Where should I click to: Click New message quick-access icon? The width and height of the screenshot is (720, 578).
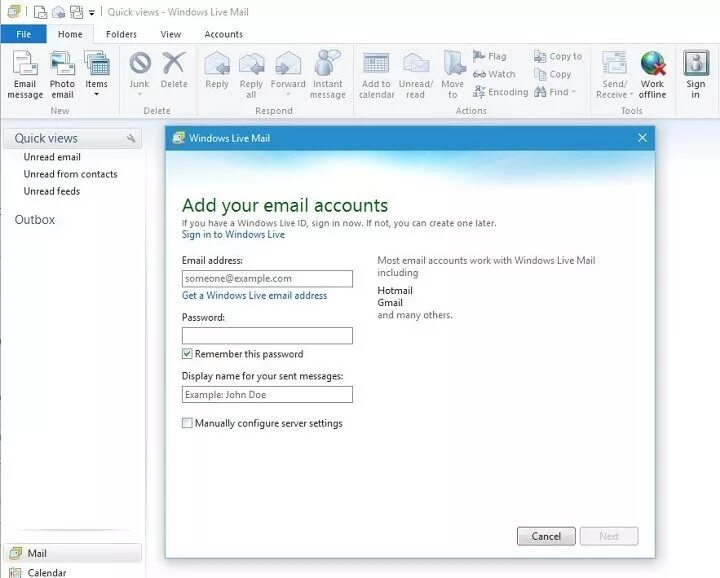(40, 12)
